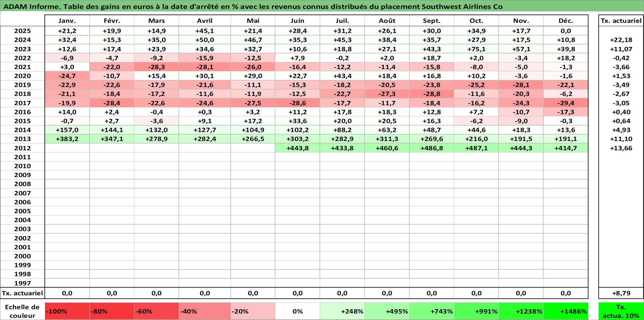The height and width of the screenshot is (320, 644).
Task: Select cell +443,8 for June 2012
Action: [x=298, y=148]
